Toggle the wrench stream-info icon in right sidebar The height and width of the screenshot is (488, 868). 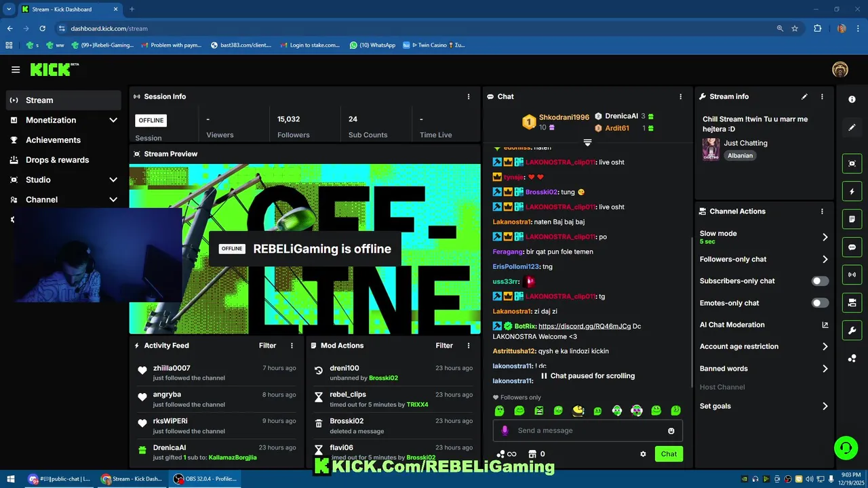852,330
